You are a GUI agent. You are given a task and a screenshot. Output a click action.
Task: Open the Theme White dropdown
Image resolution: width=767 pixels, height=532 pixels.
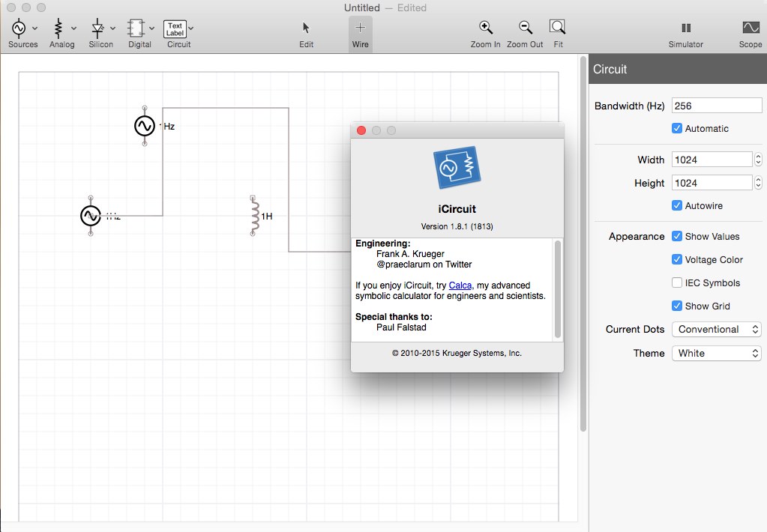[717, 353]
